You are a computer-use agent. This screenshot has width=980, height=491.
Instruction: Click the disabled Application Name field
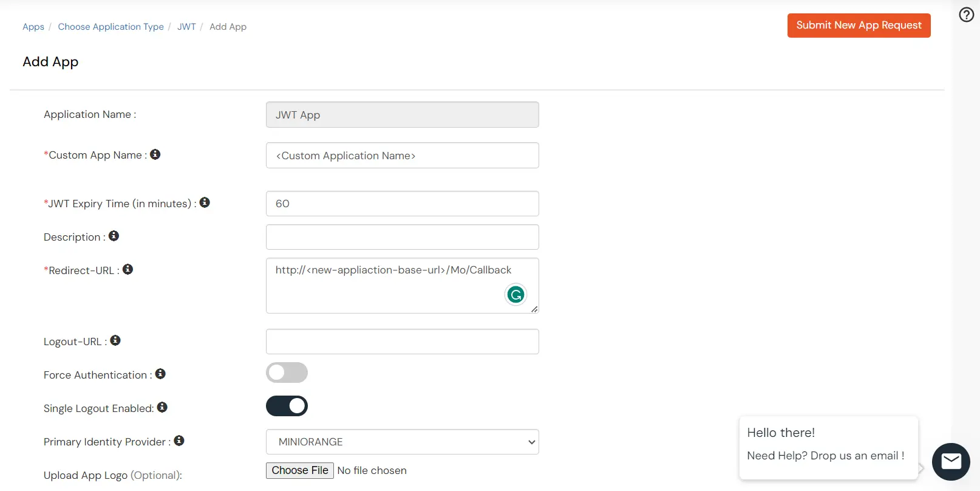coord(403,115)
